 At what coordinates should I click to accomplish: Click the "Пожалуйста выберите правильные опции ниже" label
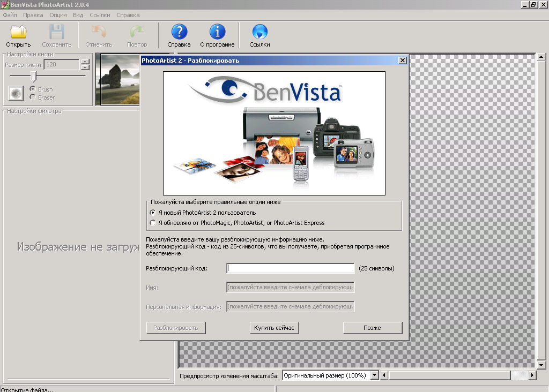click(x=216, y=202)
